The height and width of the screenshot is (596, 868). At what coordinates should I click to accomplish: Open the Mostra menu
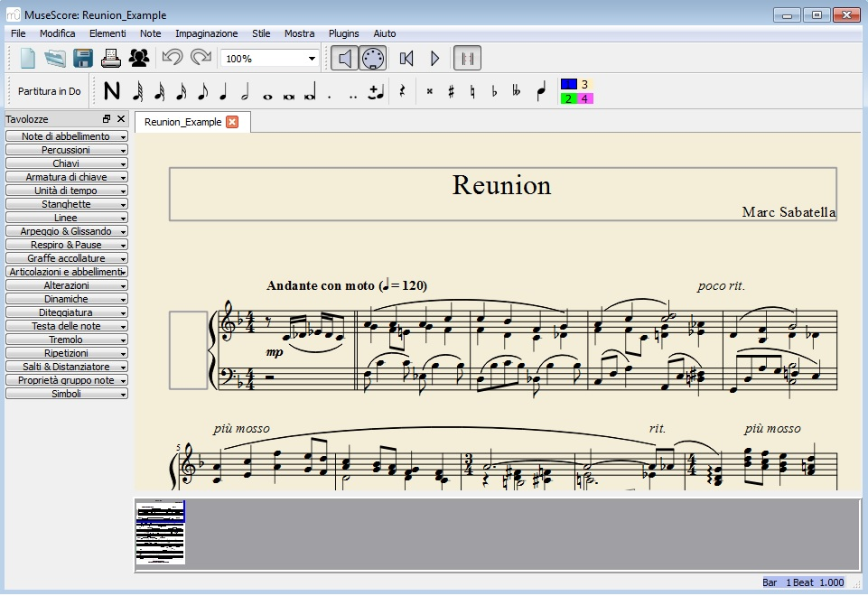[300, 33]
